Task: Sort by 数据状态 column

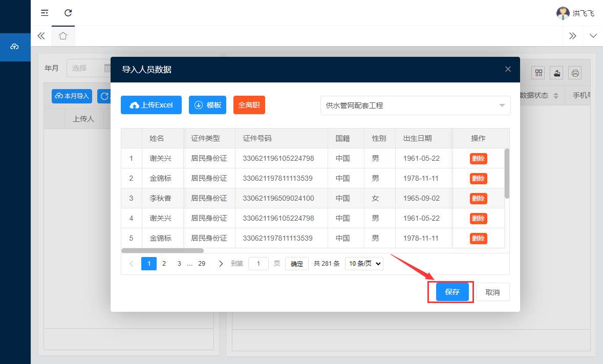Action: tap(556, 95)
